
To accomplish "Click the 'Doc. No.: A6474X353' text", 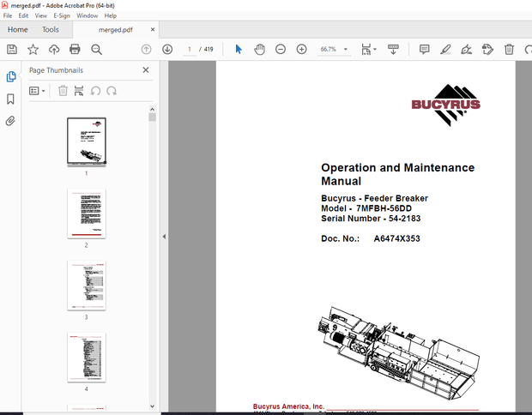I will pyautogui.click(x=371, y=238).
